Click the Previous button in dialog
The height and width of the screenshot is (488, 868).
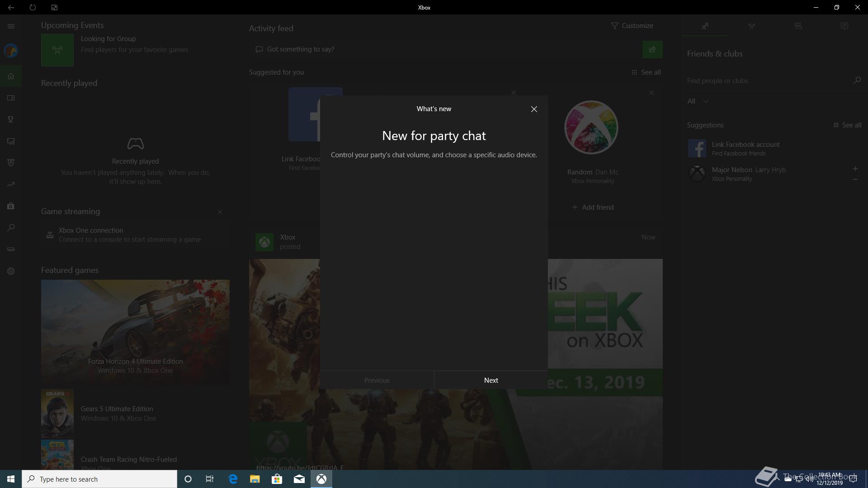(377, 380)
